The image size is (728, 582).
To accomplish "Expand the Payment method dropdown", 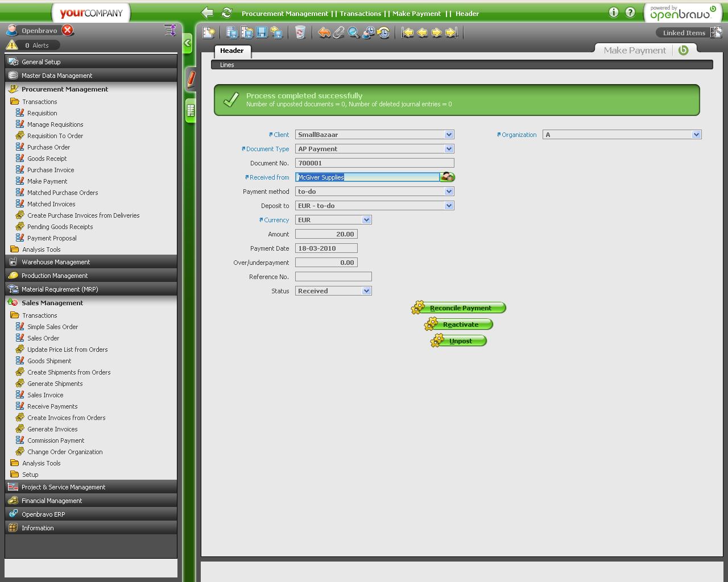I will 449,192.
